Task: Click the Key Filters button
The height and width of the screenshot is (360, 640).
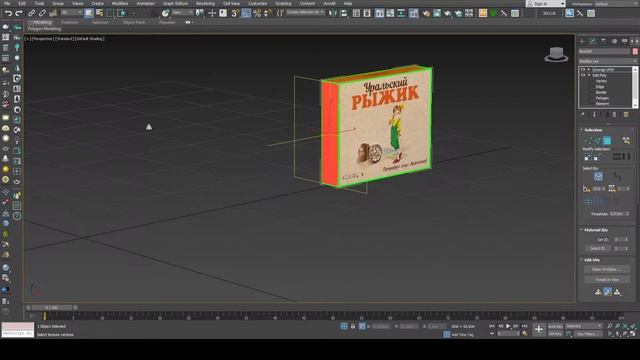Action: tap(587, 334)
